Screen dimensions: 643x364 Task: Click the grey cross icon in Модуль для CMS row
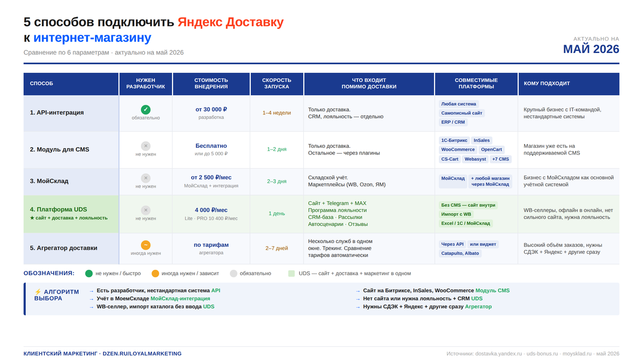tap(146, 146)
